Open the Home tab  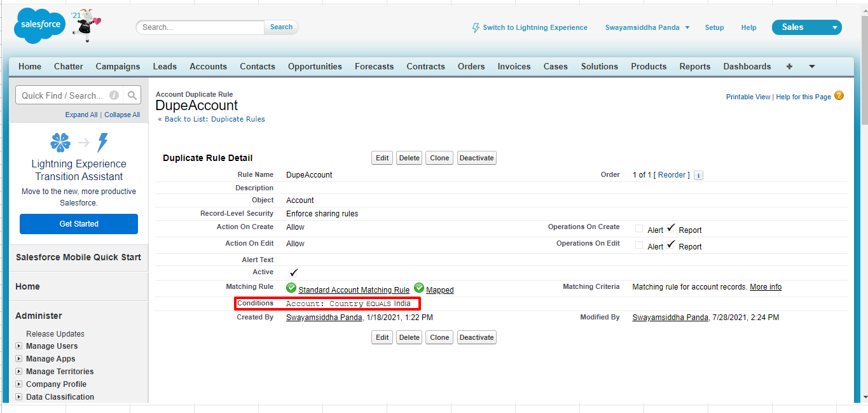[30, 66]
